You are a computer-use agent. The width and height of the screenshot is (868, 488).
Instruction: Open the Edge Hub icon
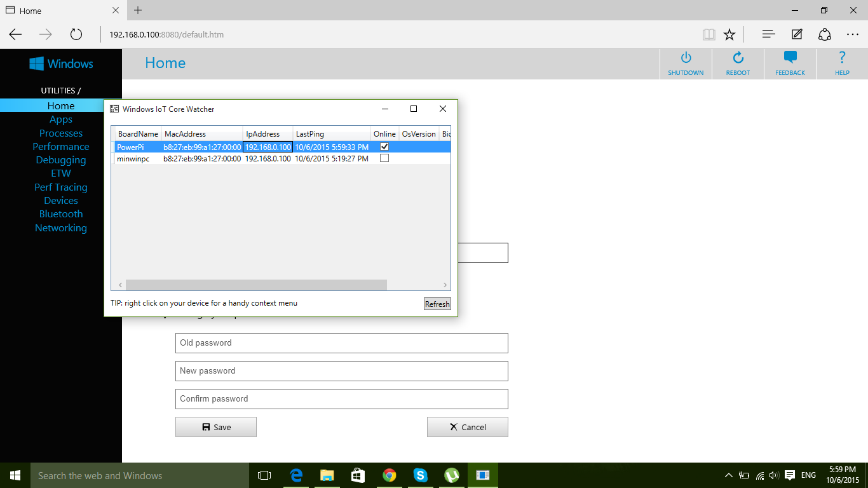tap(768, 34)
